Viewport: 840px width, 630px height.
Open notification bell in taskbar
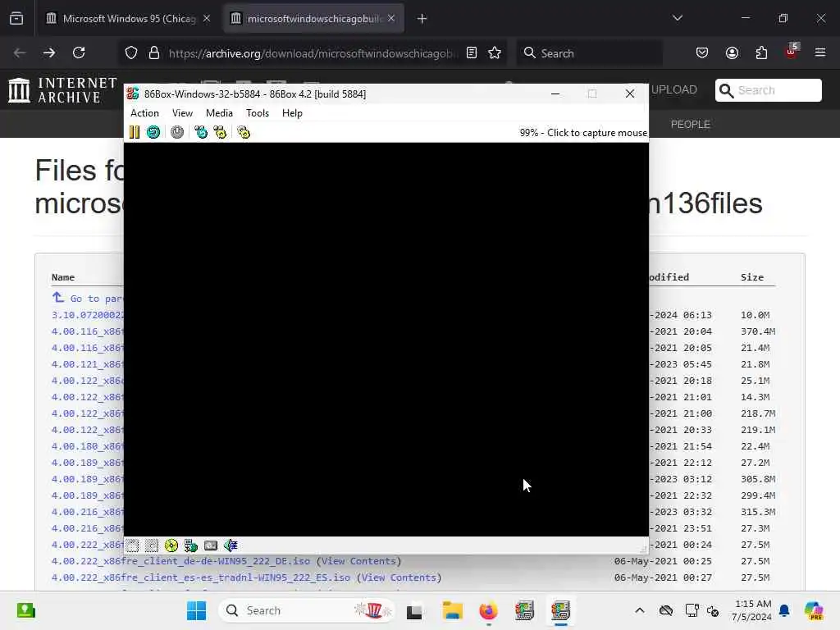[x=784, y=610]
